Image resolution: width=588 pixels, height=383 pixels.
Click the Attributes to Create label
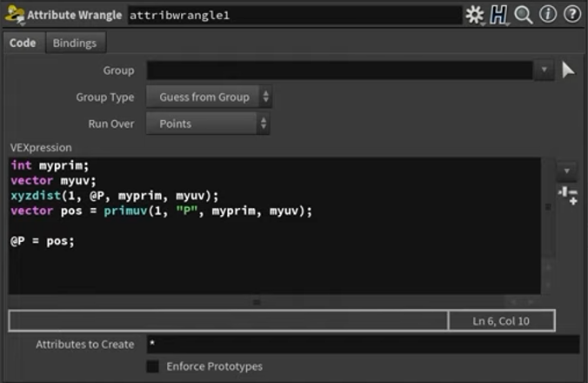coord(85,345)
